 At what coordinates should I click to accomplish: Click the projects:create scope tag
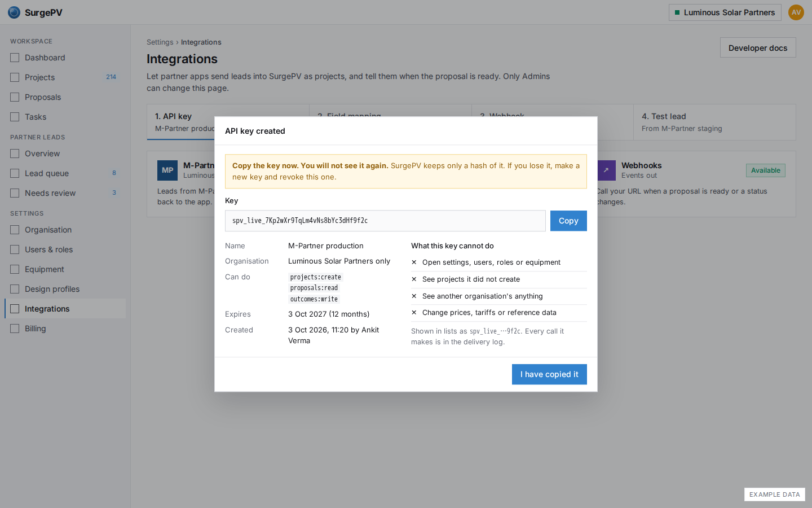click(x=316, y=277)
